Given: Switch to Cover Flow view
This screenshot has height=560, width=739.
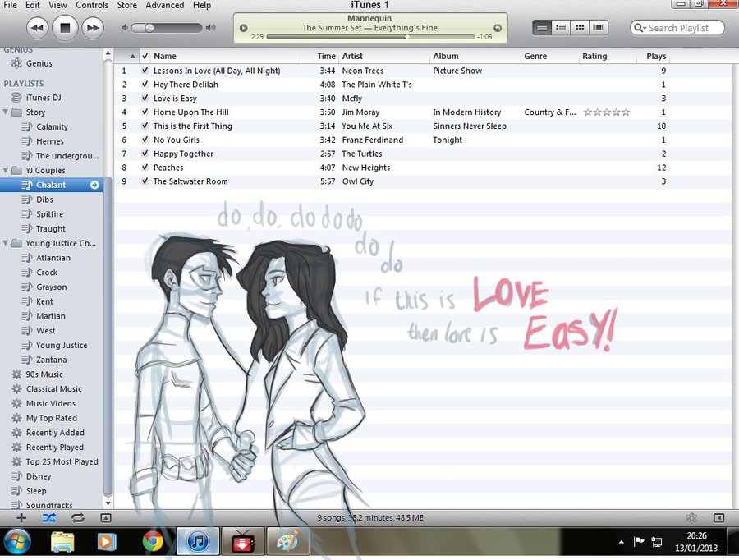Looking at the screenshot, I should (599, 27).
